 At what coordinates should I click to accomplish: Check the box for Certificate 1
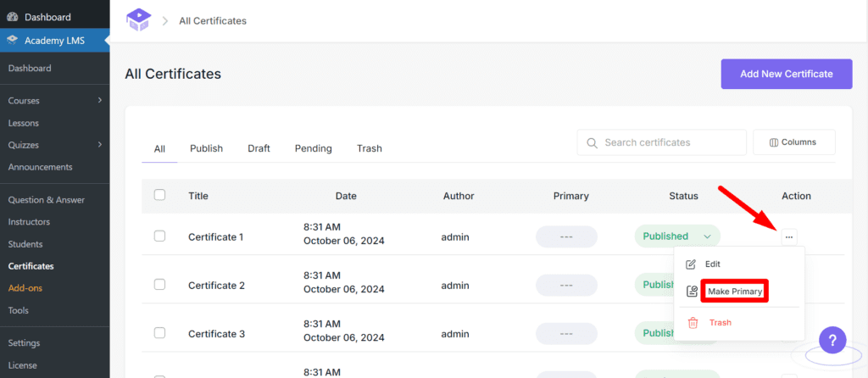(159, 236)
